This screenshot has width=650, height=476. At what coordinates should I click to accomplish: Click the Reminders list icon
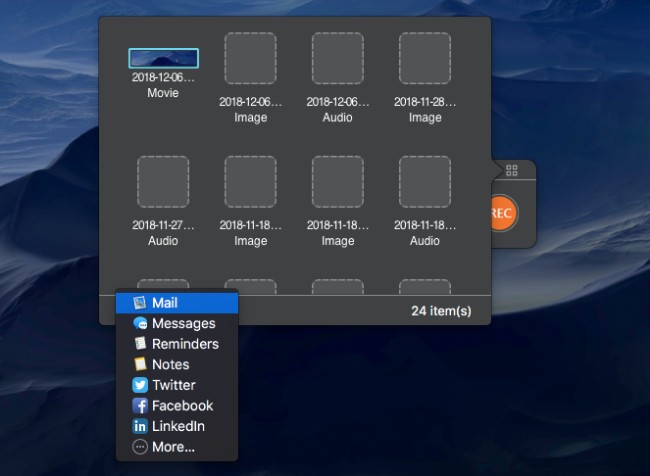[140, 344]
